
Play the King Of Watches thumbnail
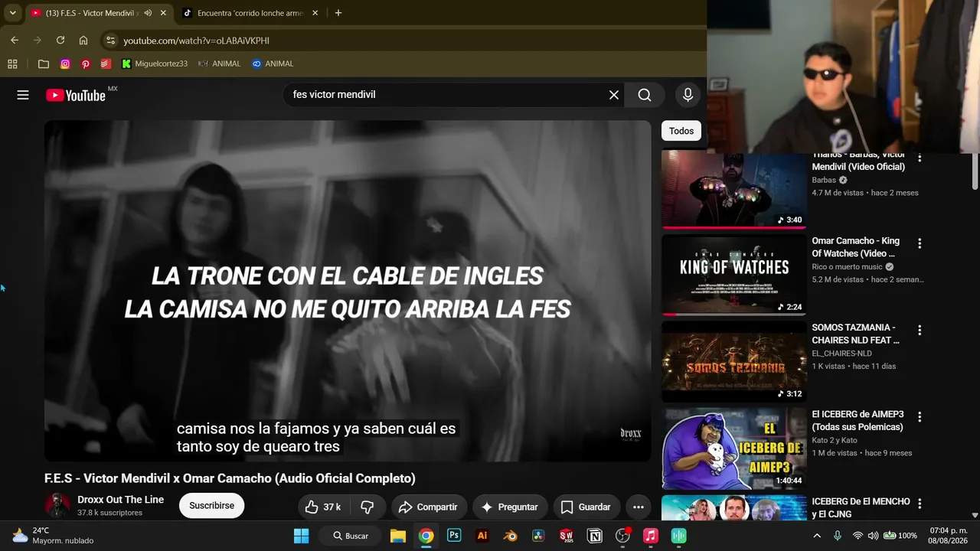(x=734, y=275)
